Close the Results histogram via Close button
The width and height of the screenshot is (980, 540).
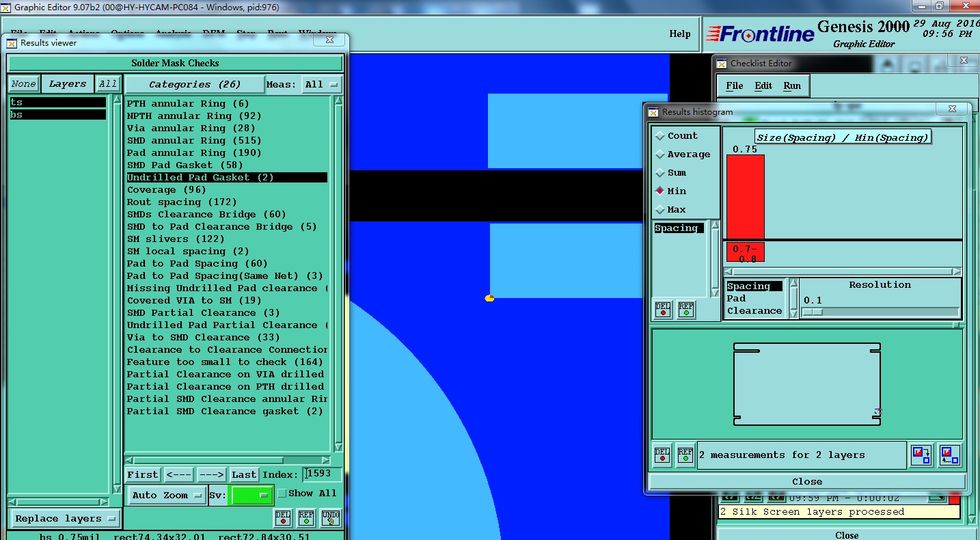807,482
